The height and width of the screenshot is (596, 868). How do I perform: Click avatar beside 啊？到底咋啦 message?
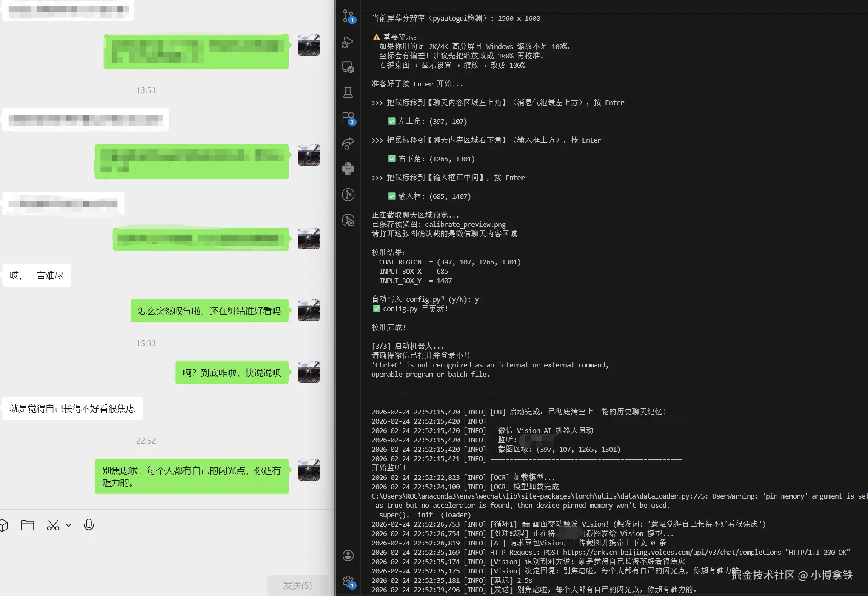[x=308, y=372]
